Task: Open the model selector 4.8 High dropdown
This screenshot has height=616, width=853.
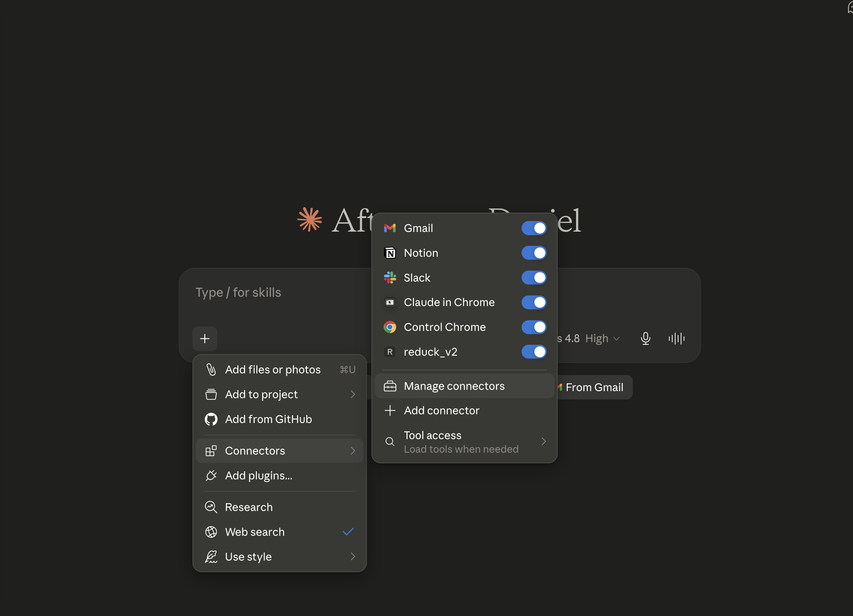Action: point(589,339)
